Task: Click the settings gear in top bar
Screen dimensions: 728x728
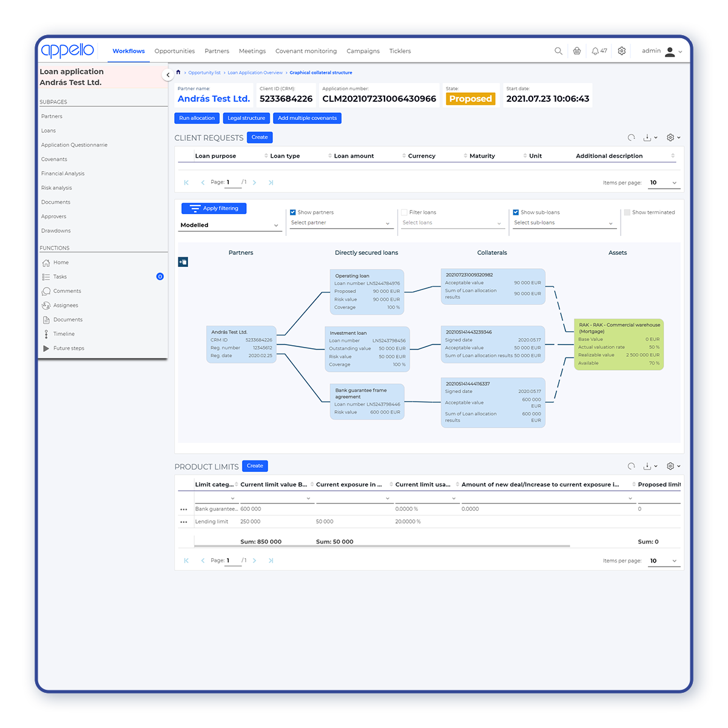Action: click(x=622, y=51)
